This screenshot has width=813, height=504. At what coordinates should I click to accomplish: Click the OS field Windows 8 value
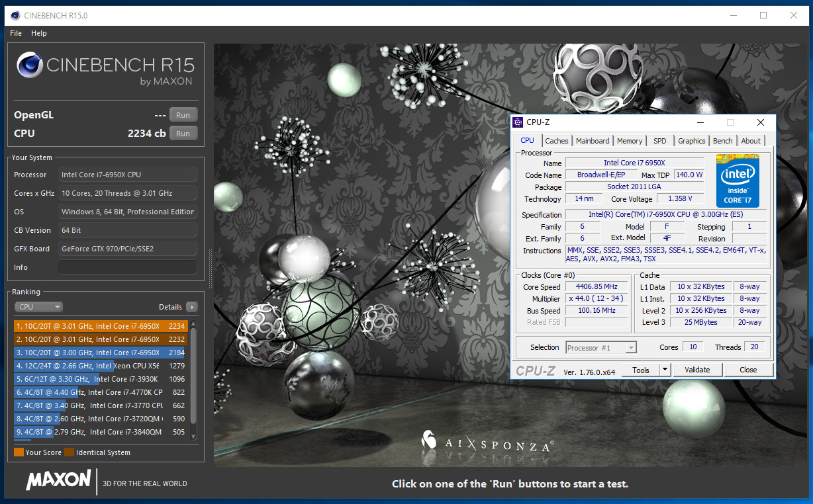tap(128, 212)
